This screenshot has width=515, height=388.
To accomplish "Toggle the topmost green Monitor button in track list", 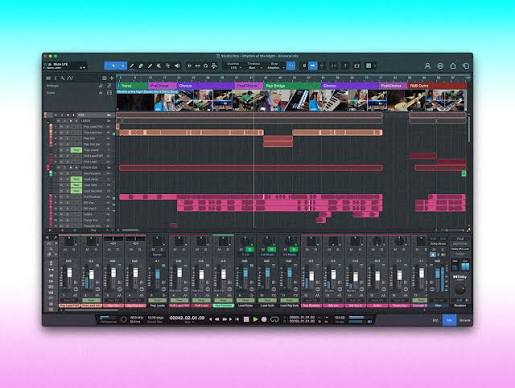I will pos(76,150).
